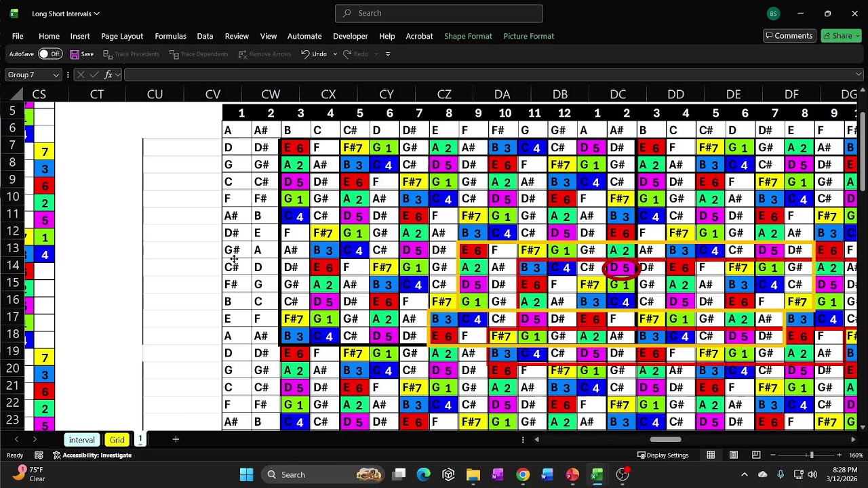This screenshot has width=868, height=488.
Task: Click Accessibility: Investigate in status bar
Action: coord(92,455)
